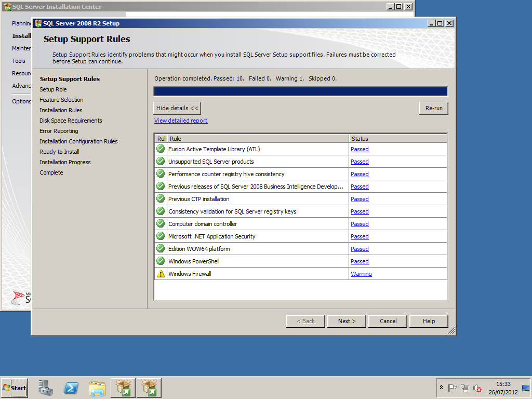Cancel the SQL Server setup
Screen dimensions: 532x399
388,321
